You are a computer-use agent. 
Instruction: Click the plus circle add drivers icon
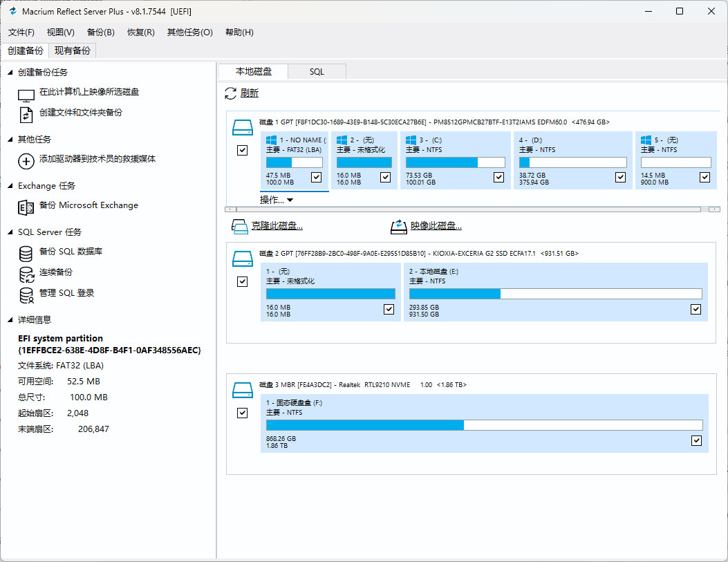click(26, 161)
